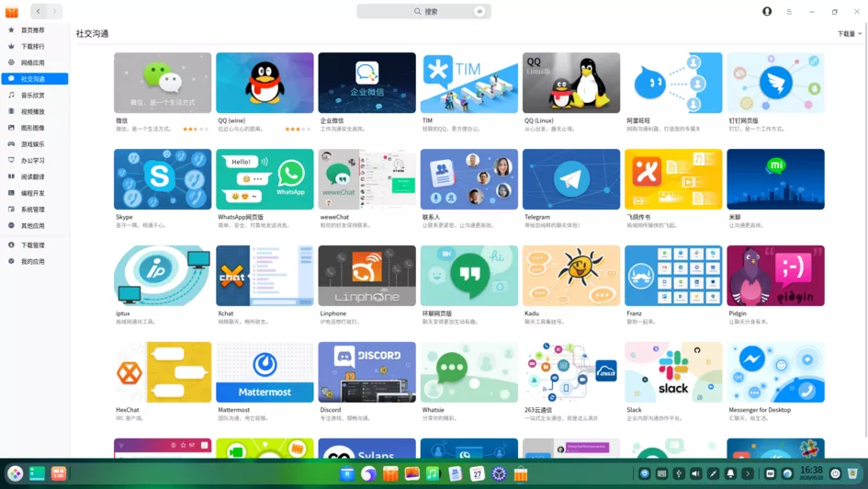Open 下载管理 download manager
Viewport: 868px width, 489px height.
[32, 245]
